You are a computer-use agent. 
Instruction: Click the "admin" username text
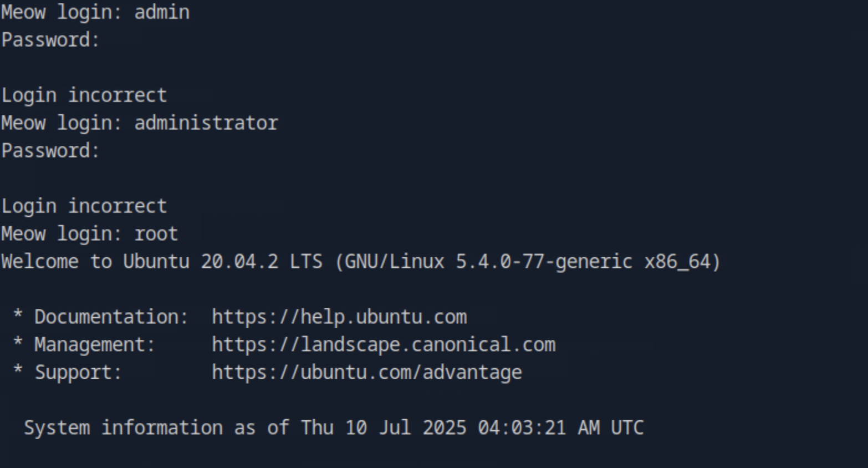tap(162, 12)
